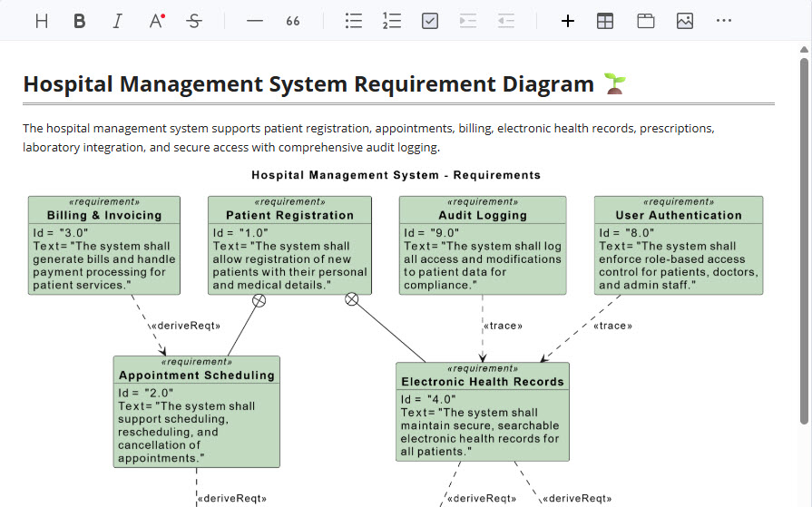Select the Appointment Scheduling heading
The width and height of the screenshot is (812, 507).
coord(197,375)
